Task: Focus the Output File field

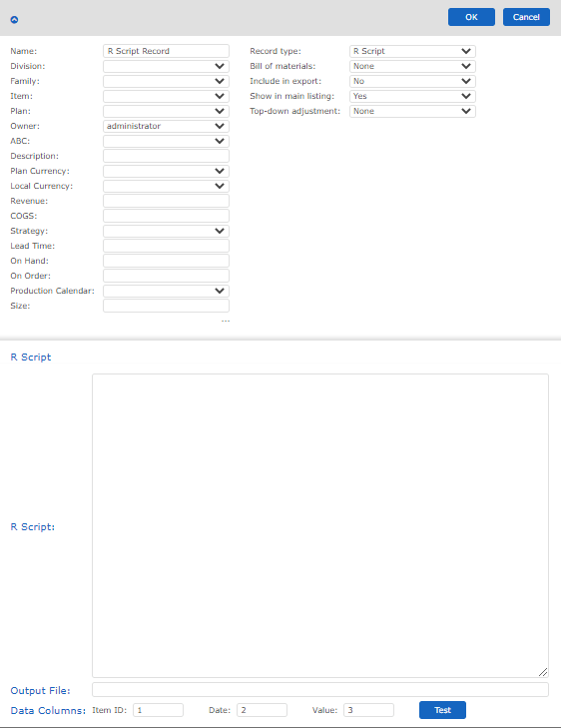Action: click(320, 689)
